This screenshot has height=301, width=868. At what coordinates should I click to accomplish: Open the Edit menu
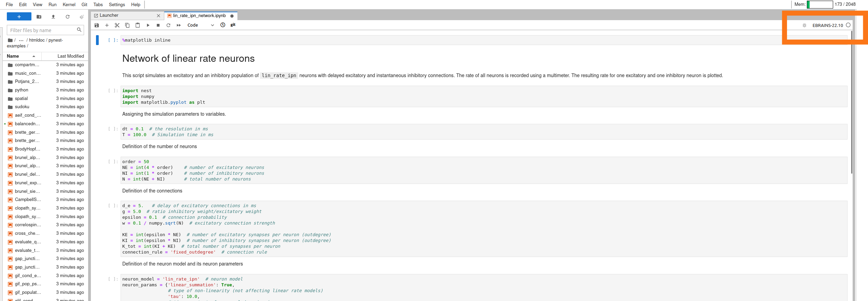23,4
